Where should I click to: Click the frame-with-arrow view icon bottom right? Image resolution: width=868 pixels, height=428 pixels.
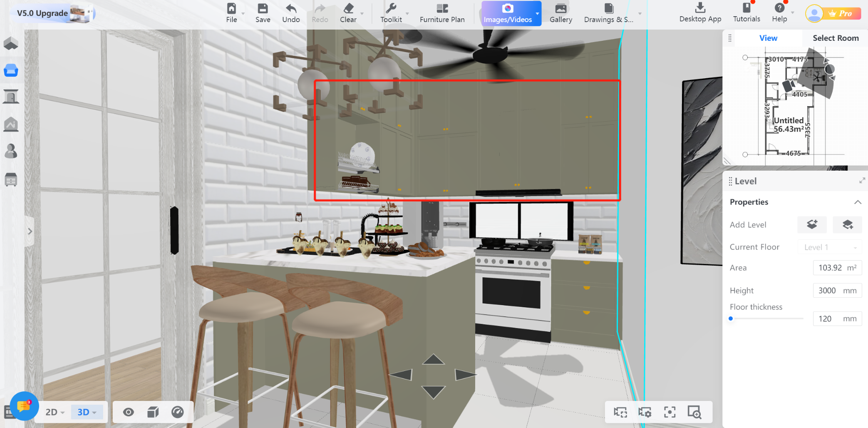pos(620,412)
